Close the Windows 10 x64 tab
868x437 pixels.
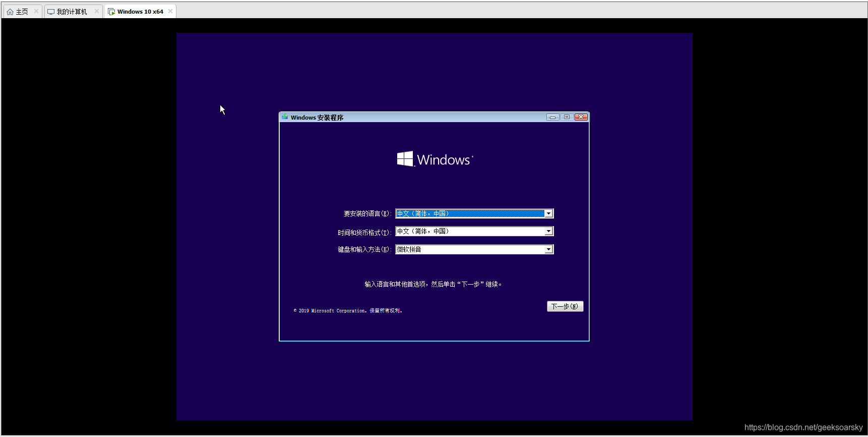click(x=170, y=11)
